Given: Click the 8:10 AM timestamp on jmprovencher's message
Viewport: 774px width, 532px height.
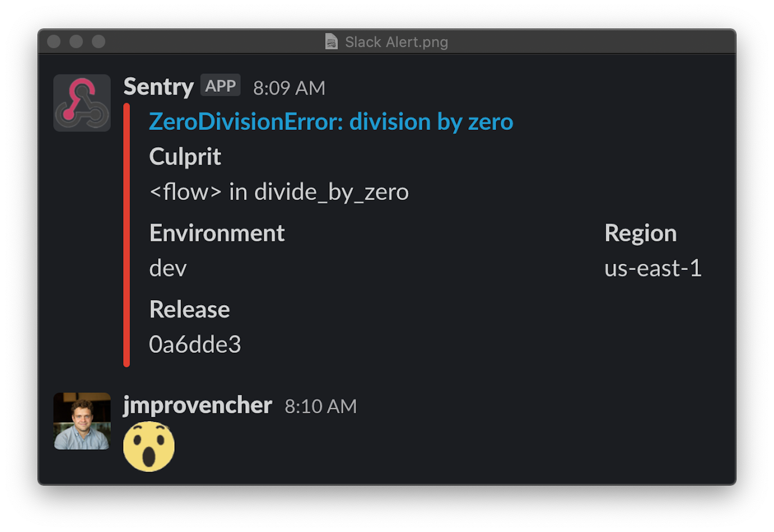Looking at the screenshot, I should point(320,406).
